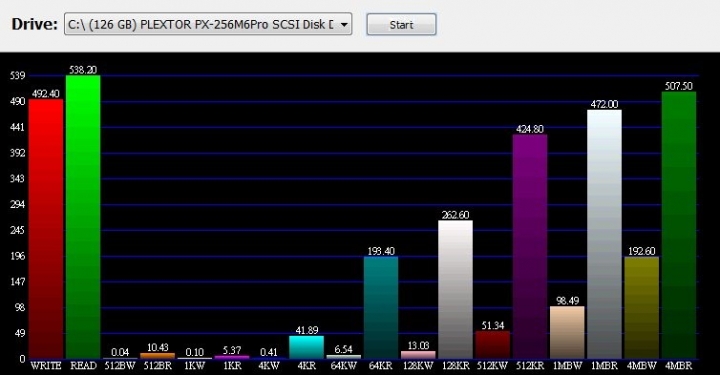Click the 512BR axis label
The image size is (720, 375).
[x=158, y=366]
